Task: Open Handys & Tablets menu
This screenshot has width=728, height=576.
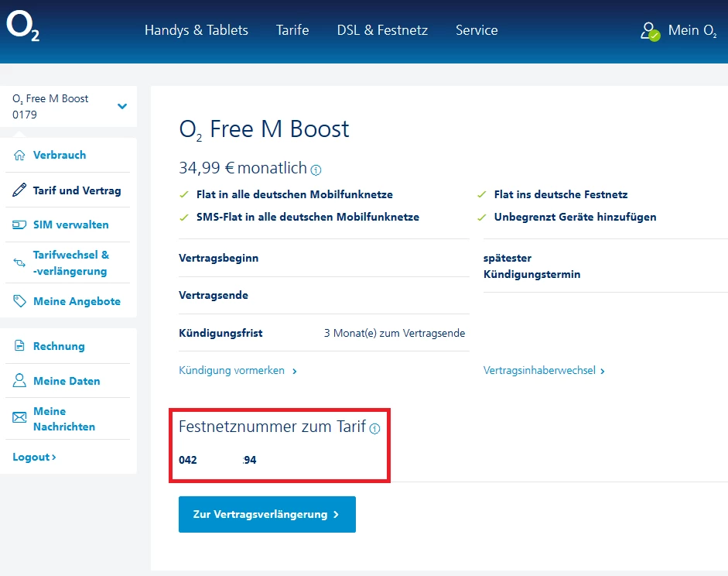Action: coord(196,30)
